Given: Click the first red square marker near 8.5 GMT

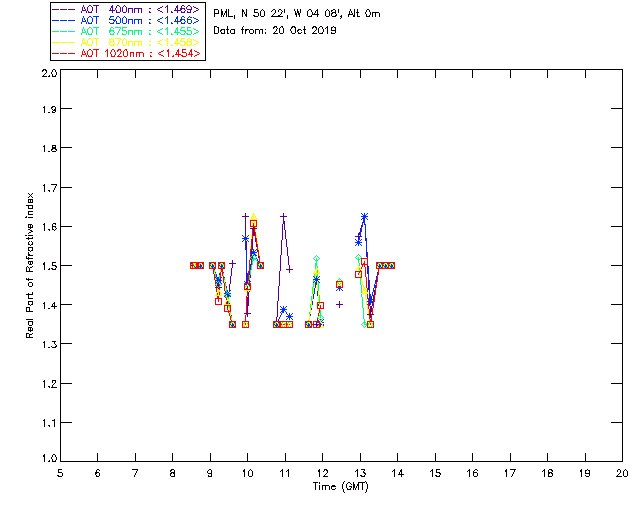Looking at the screenshot, I should (194, 265).
